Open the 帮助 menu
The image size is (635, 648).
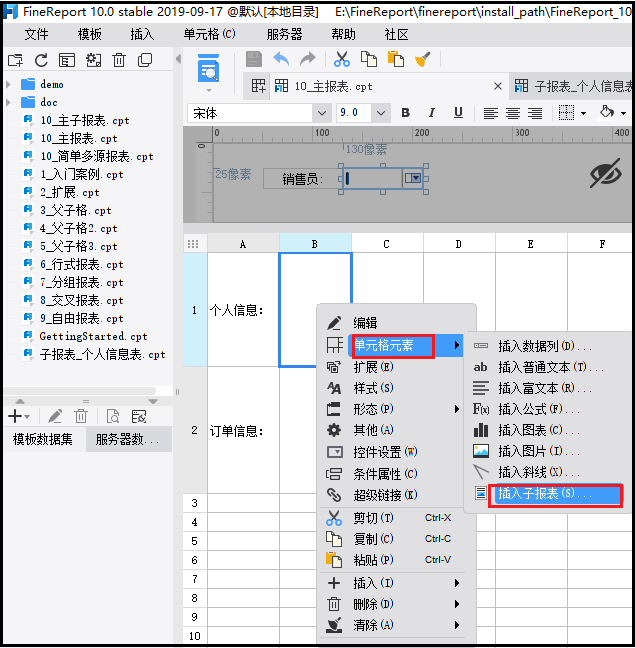343,34
